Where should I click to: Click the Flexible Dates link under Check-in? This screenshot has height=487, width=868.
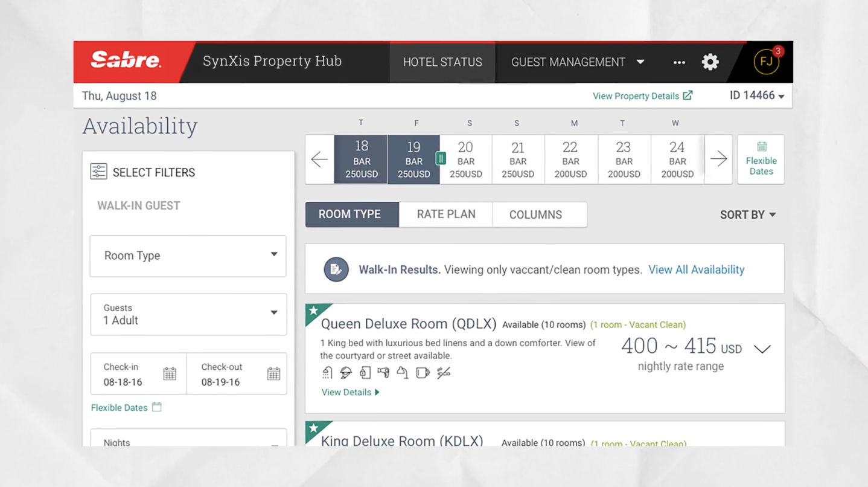tap(119, 408)
